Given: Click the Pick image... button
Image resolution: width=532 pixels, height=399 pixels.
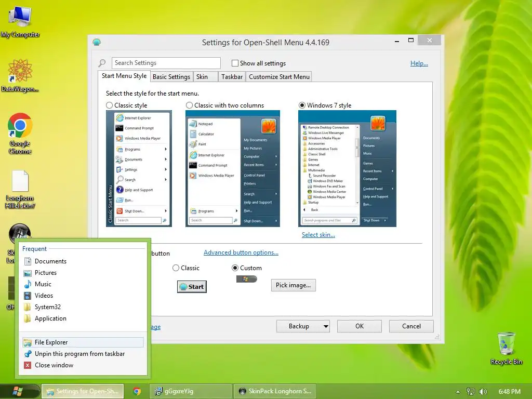Looking at the screenshot, I should click(293, 285).
